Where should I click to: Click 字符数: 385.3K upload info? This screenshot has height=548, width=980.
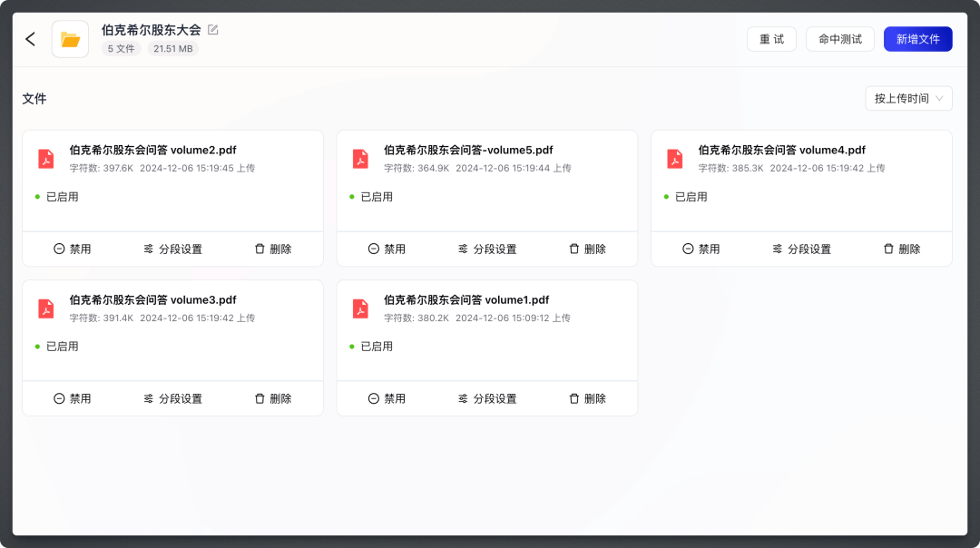[x=792, y=168]
